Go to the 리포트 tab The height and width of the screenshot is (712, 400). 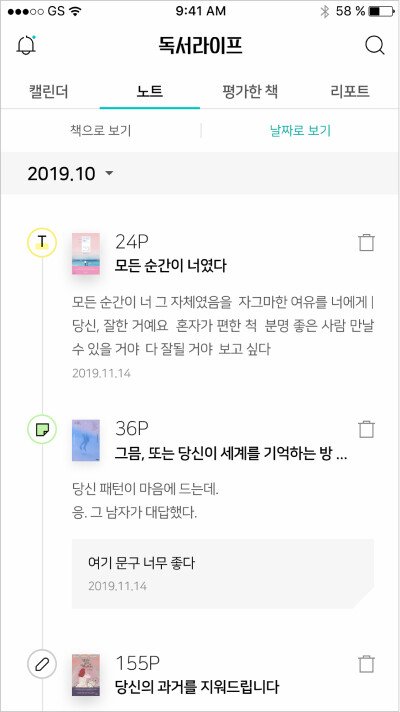click(350, 92)
